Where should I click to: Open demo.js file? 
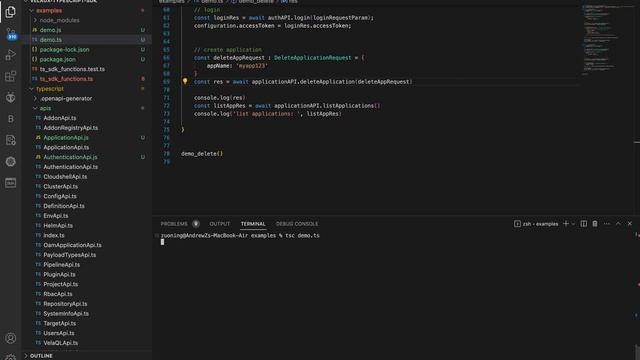tap(50, 30)
